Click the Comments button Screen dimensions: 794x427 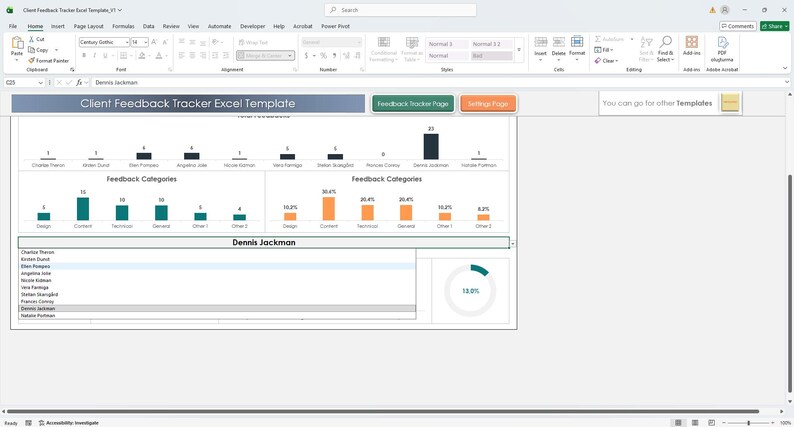pyautogui.click(x=738, y=26)
